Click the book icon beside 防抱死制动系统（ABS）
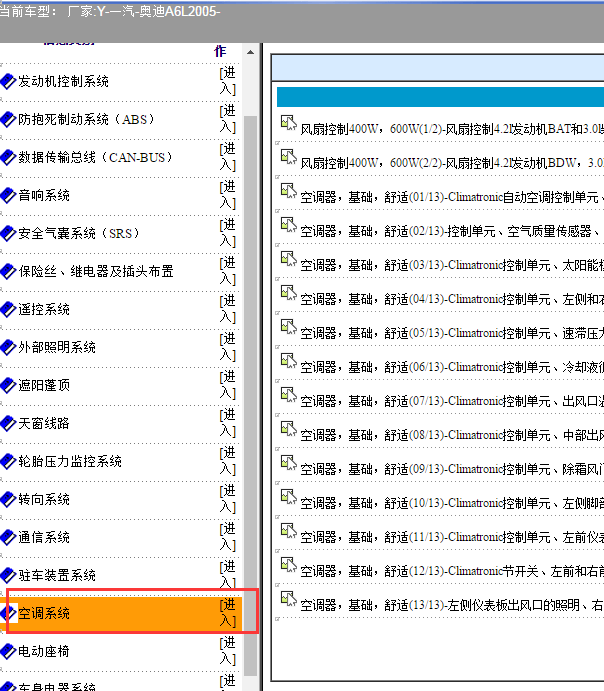 [8, 119]
